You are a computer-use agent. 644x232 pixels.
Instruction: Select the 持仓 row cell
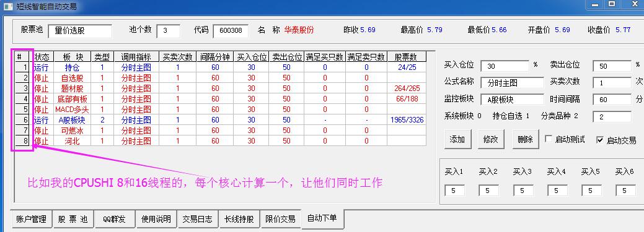72,67
